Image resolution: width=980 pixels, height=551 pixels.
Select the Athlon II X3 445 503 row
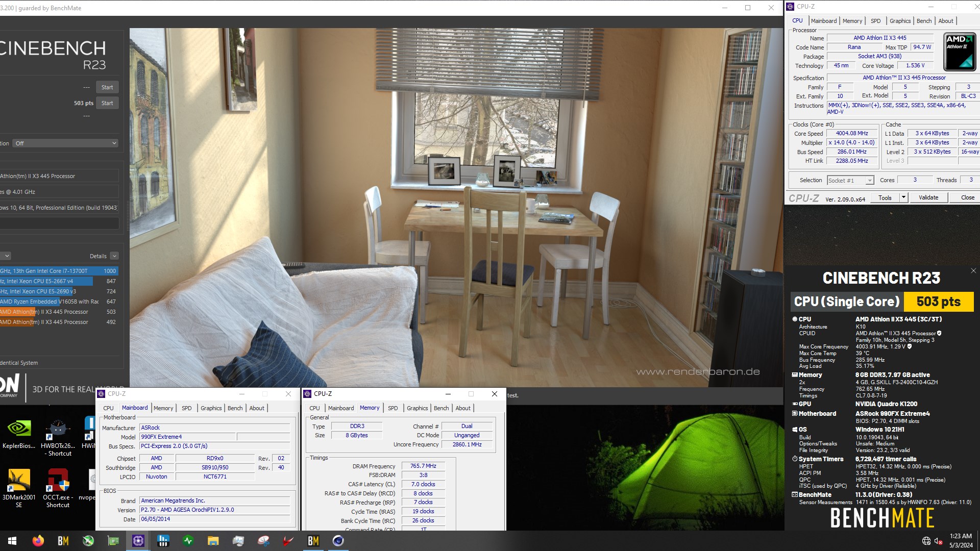tap(59, 312)
